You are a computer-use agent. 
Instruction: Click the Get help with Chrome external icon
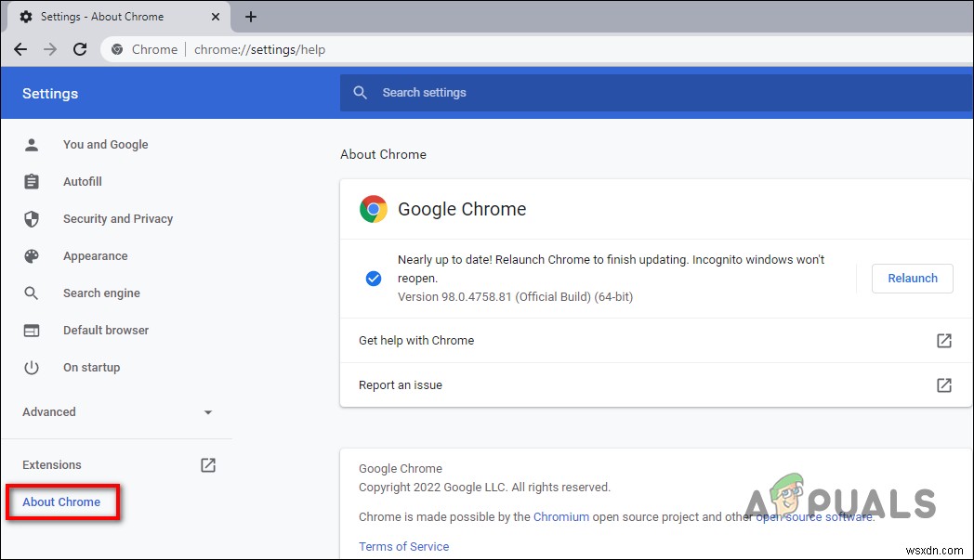943,341
